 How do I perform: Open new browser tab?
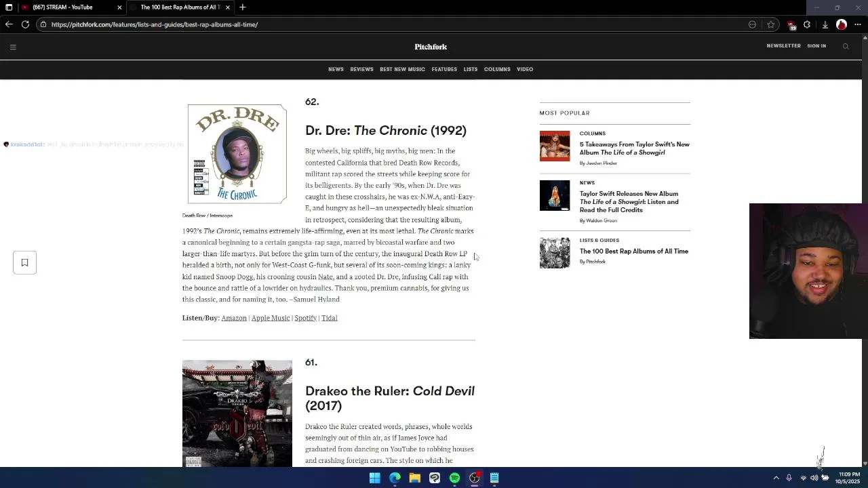[x=242, y=7]
